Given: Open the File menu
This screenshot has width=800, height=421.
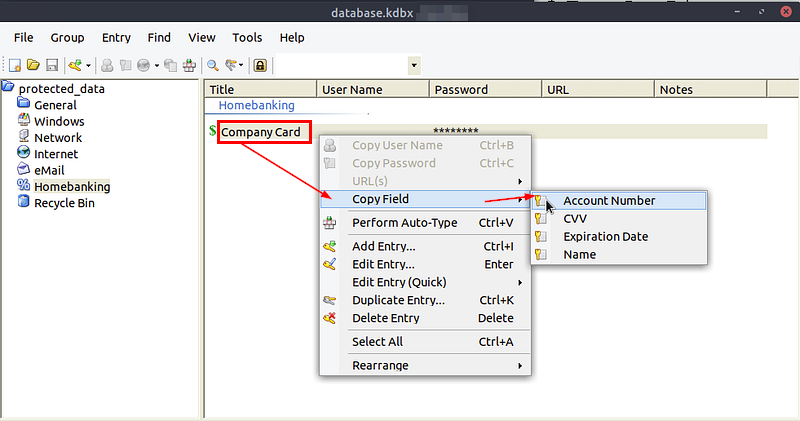Looking at the screenshot, I should pyautogui.click(x=23, y=38).
